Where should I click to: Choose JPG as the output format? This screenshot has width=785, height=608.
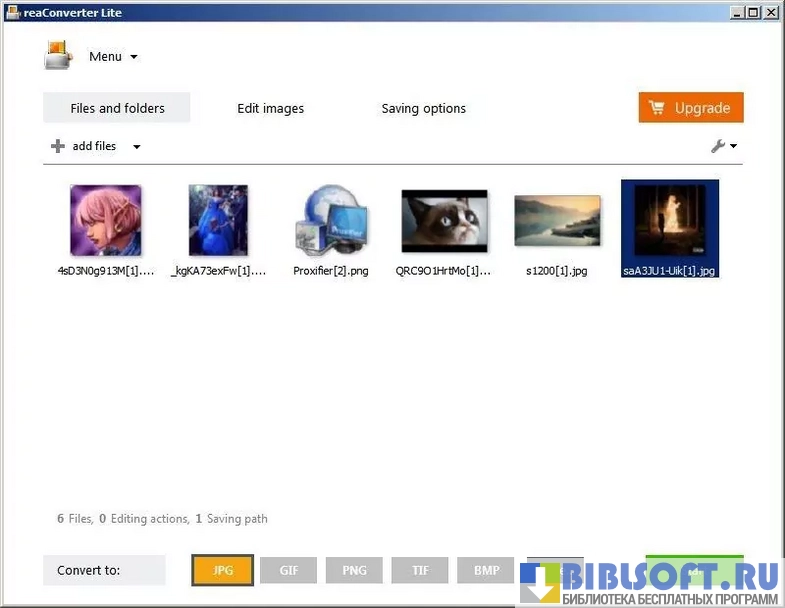(223, 570)
